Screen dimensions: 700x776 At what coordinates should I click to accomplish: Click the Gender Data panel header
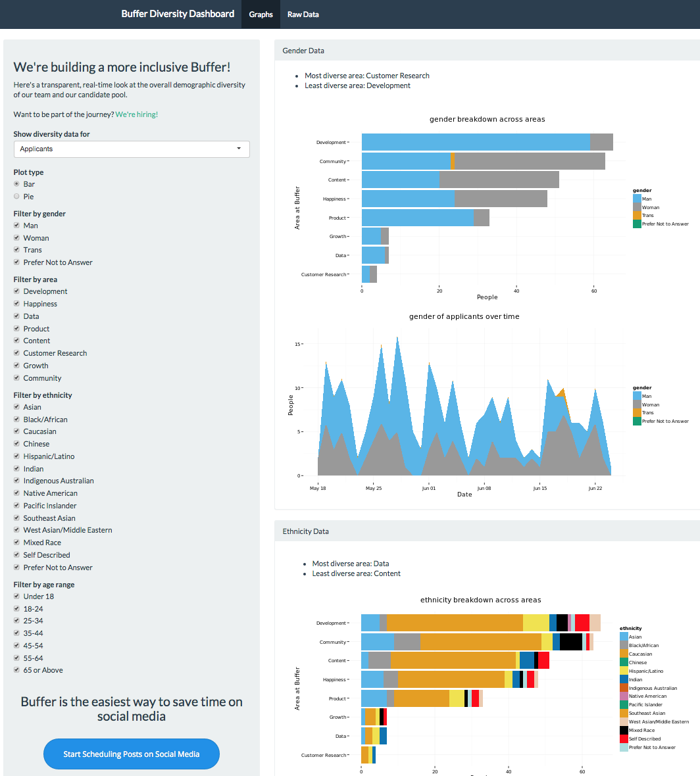(x=487, y=51)
